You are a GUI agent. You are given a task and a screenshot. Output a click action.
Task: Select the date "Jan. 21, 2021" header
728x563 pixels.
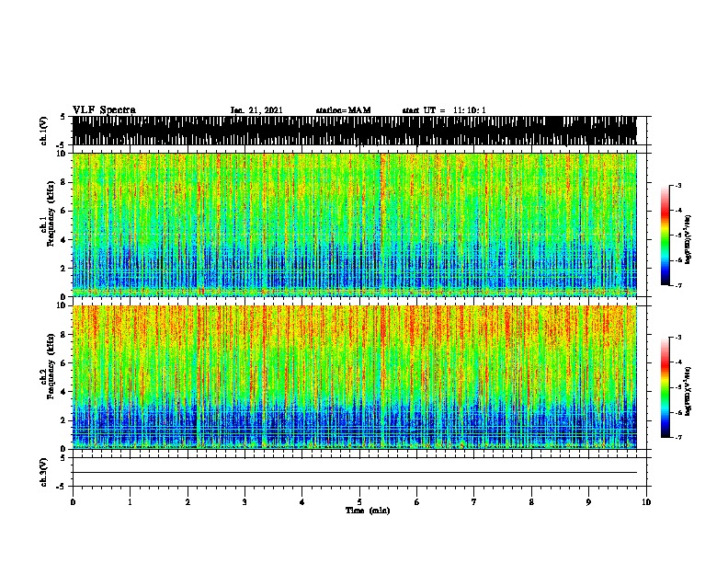pos(256,110)
